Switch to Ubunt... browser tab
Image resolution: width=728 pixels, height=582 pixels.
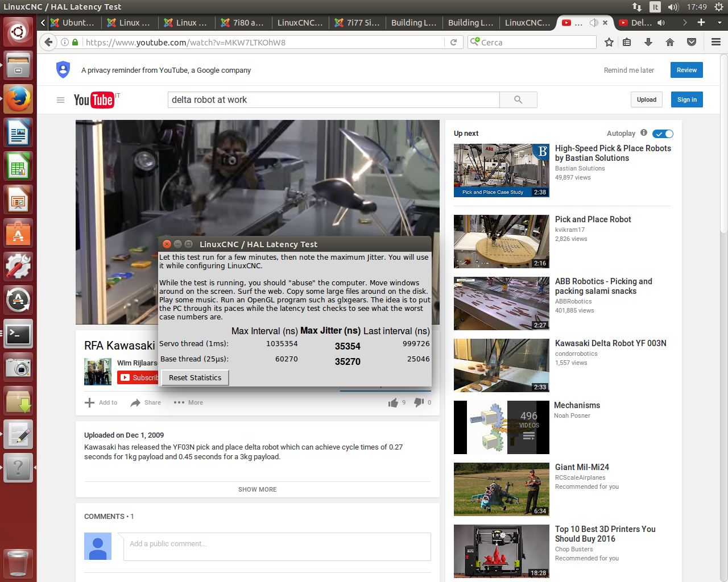pos(73,23)
